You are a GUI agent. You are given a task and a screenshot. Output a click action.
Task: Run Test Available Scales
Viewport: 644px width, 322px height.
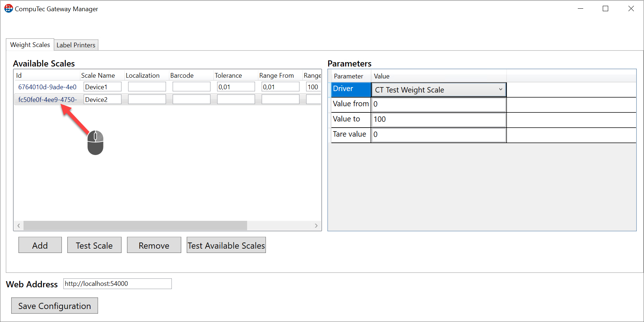pyautogui.click(x=226, y=245)
